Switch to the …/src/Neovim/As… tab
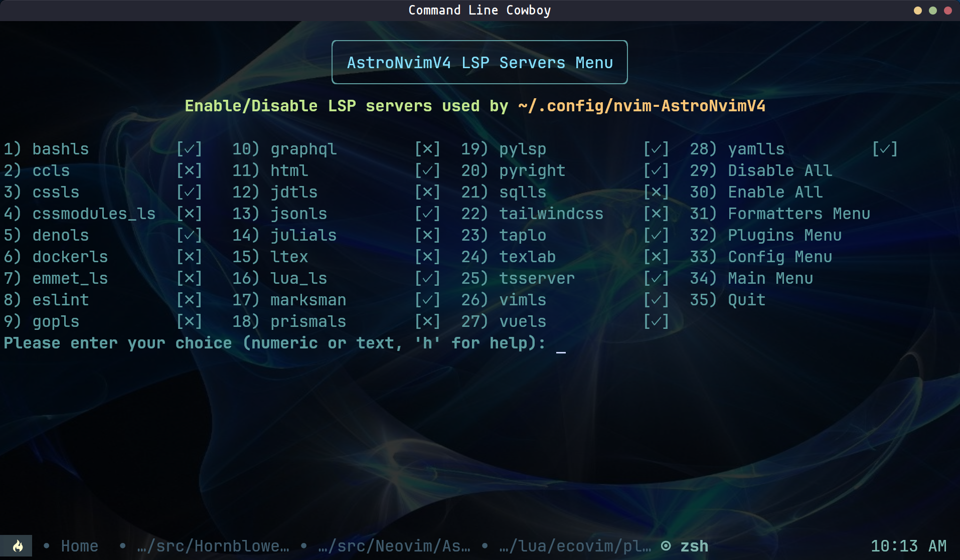960x560 pixels. tap(394, 546)
